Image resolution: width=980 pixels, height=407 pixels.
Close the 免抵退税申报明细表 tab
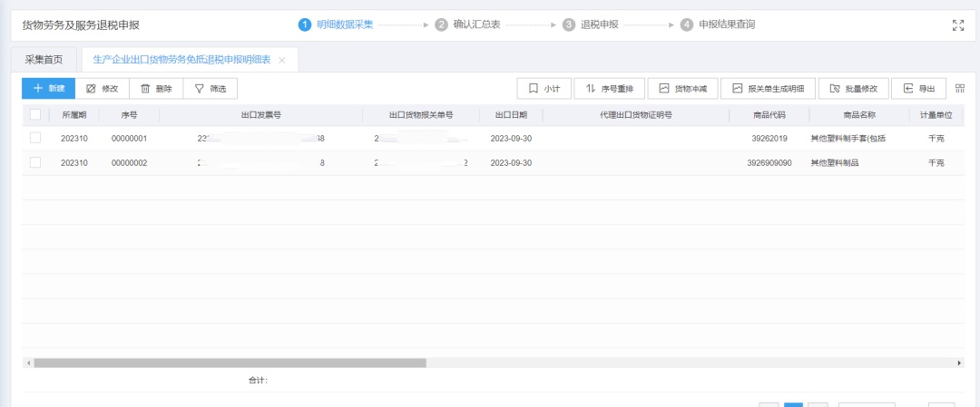coord(282,60)
